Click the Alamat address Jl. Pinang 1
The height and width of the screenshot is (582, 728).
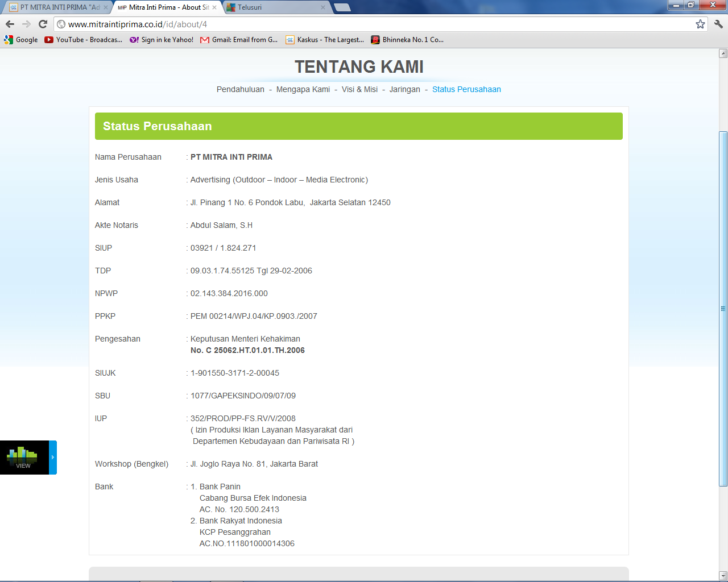click(291, 202)
